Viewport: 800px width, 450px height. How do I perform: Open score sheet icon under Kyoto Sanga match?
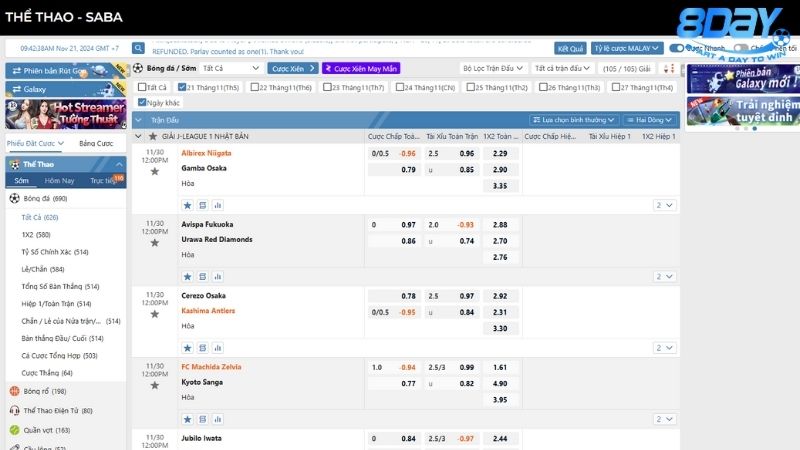[203, 419]
